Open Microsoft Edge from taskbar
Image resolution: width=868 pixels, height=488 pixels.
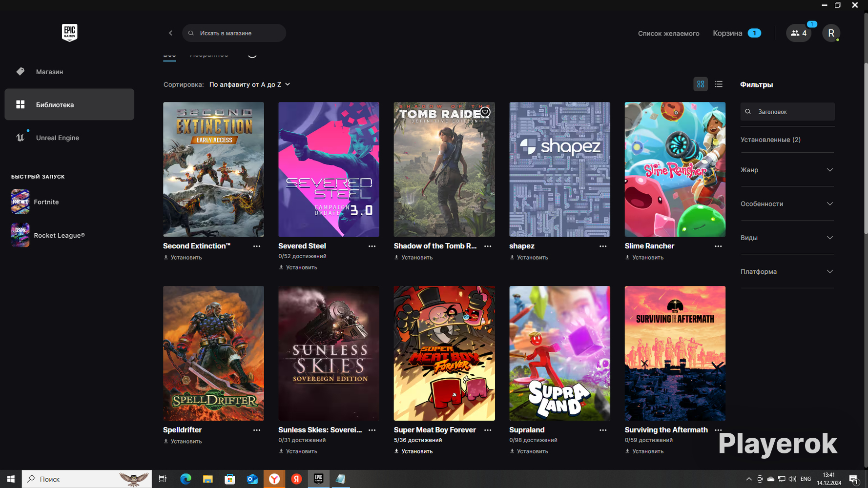click(186, 479)
